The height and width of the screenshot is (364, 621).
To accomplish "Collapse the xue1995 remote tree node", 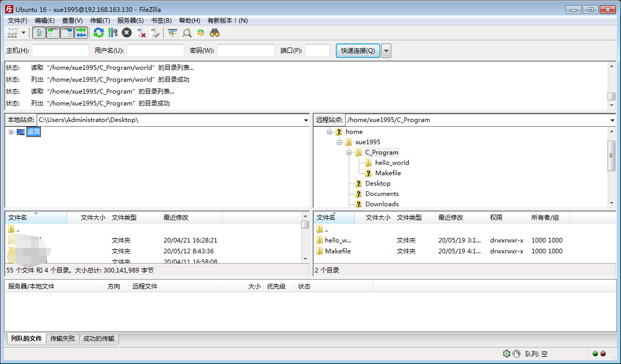I will [x=339, y=142].
